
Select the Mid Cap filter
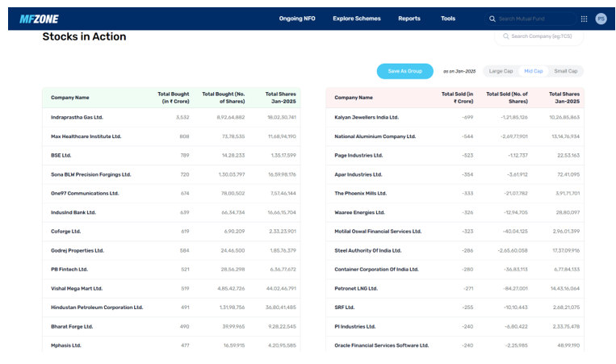coord(534,71)
